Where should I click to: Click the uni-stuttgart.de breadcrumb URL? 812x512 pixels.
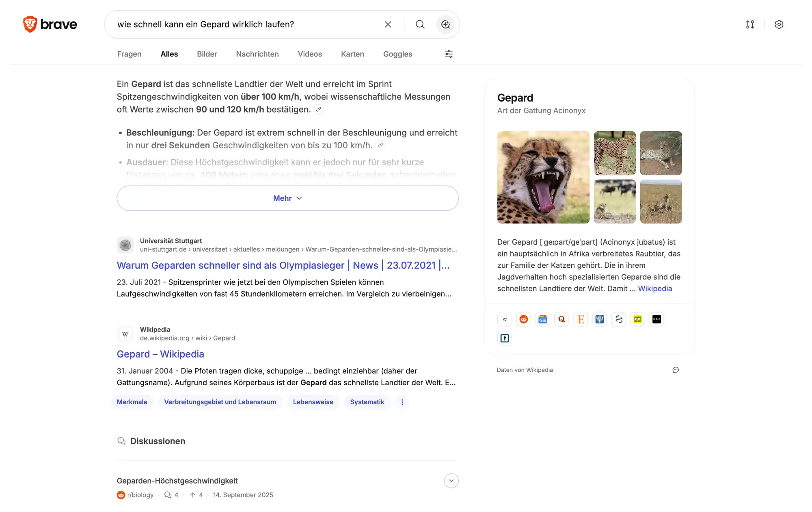pos(298,249)
